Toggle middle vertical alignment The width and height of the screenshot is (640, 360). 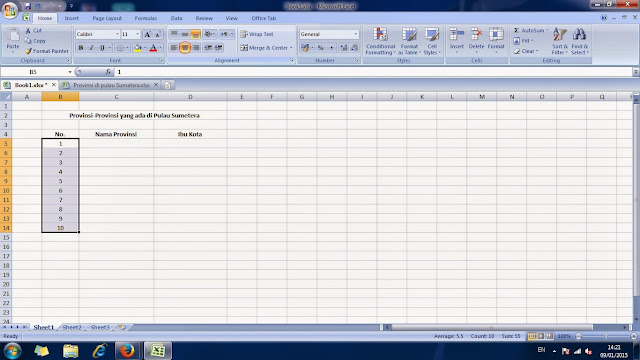click(x=184, y=34)
